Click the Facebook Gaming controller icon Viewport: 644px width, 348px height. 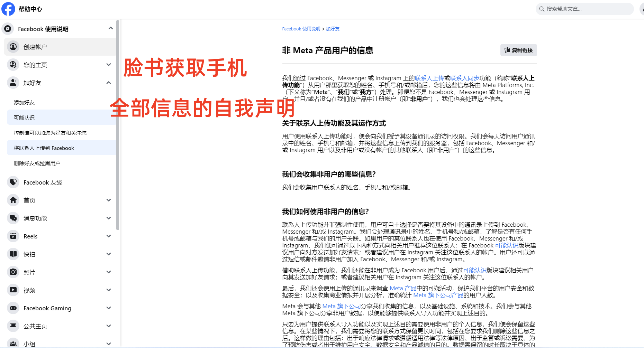[13, 308]
